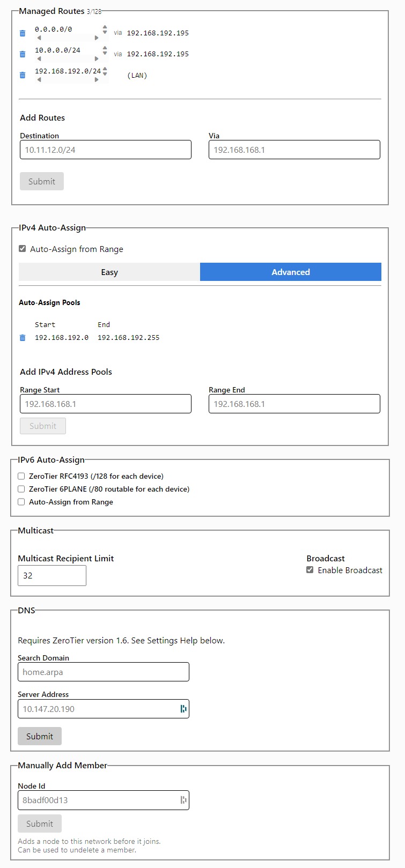405x868 pixels.
Task: Enable ZeroTier RFC4193 IPv6 assignment
Action: coord(21,476)
